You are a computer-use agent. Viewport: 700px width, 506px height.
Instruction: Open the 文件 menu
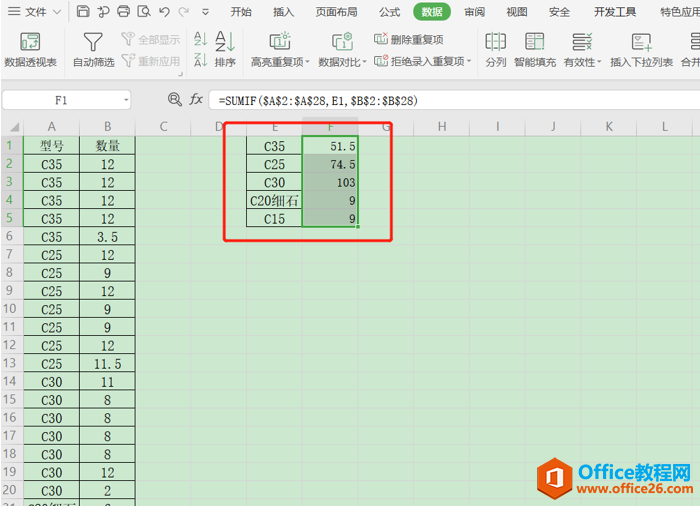(x=35, y=12)
